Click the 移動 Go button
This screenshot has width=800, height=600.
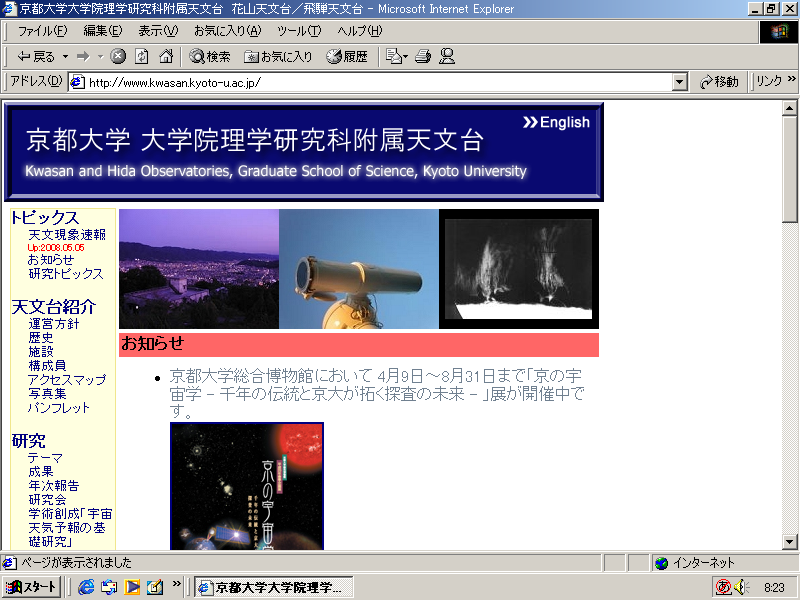click(719, 82)
